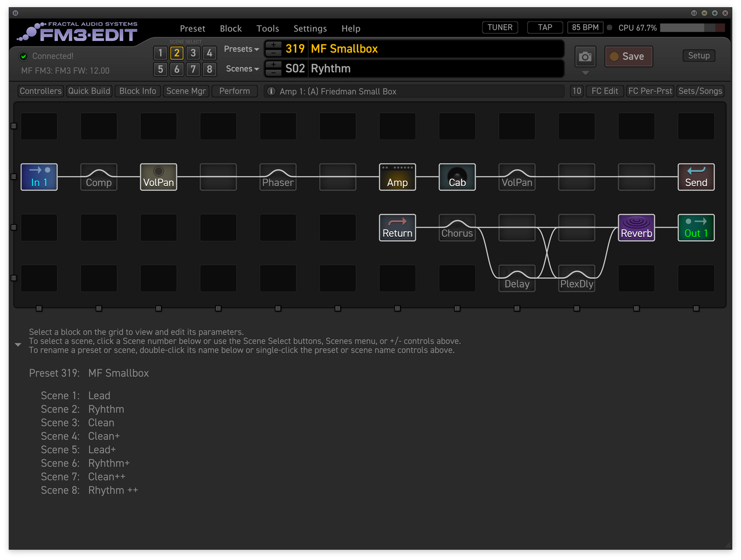The image size is (741, 560).
Task: Switch to scene 6 button
Action: (177, 69)
